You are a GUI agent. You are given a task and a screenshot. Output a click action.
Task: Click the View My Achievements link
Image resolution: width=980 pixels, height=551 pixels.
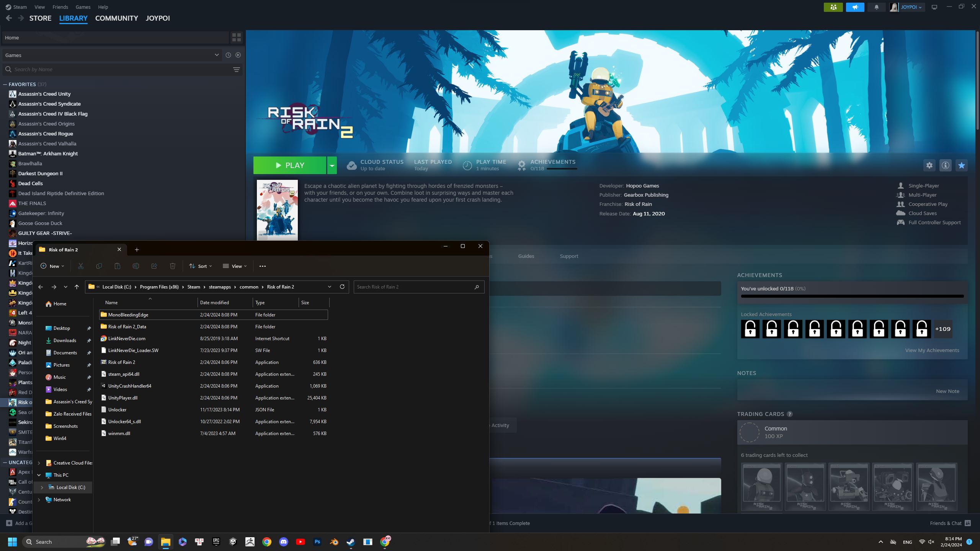[932, 350]
